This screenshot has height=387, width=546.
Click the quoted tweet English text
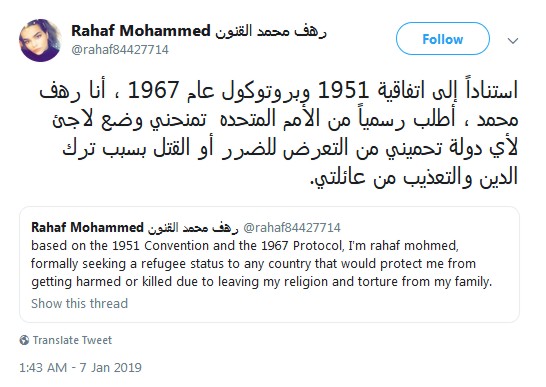pyautogui.click(x=262, y=264)
